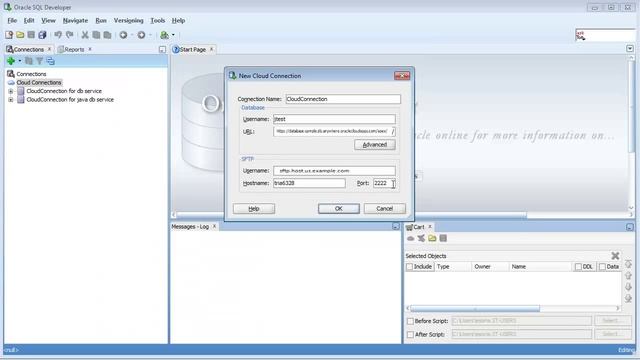Switch to the Reports tab
Screen dimensions: 640x360
point(74,49)
